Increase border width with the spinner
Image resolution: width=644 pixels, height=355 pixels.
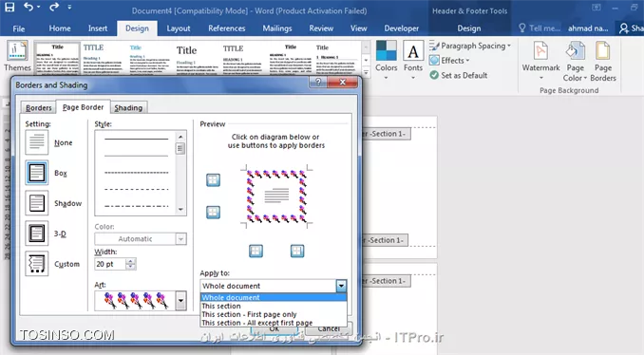pyautogui.click(x=131, y=261)
